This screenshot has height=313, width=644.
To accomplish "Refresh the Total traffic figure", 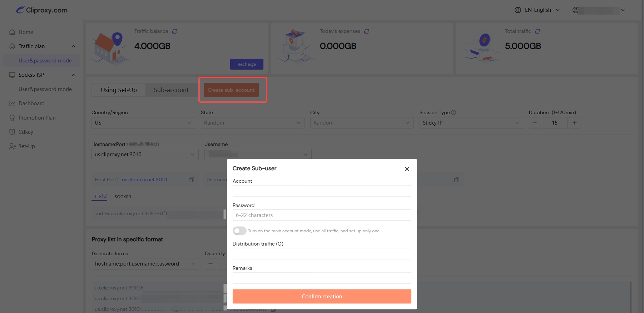I will (538, 31).
